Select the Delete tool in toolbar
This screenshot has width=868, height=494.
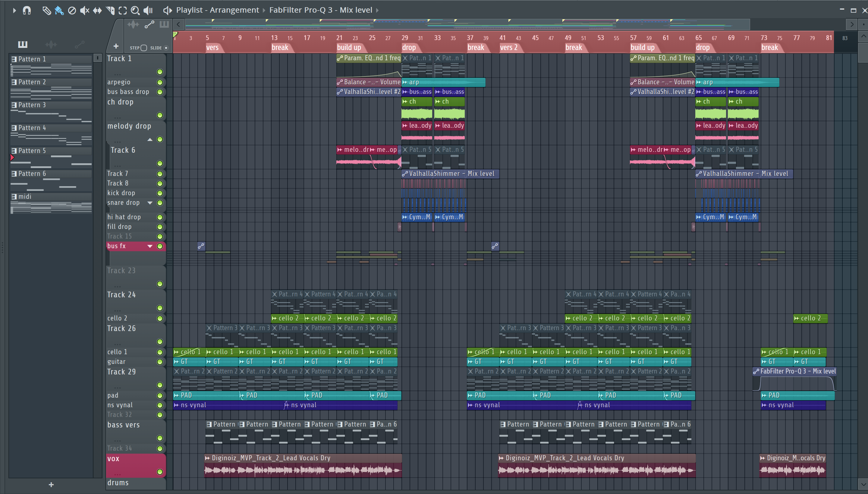click(72, 11)
